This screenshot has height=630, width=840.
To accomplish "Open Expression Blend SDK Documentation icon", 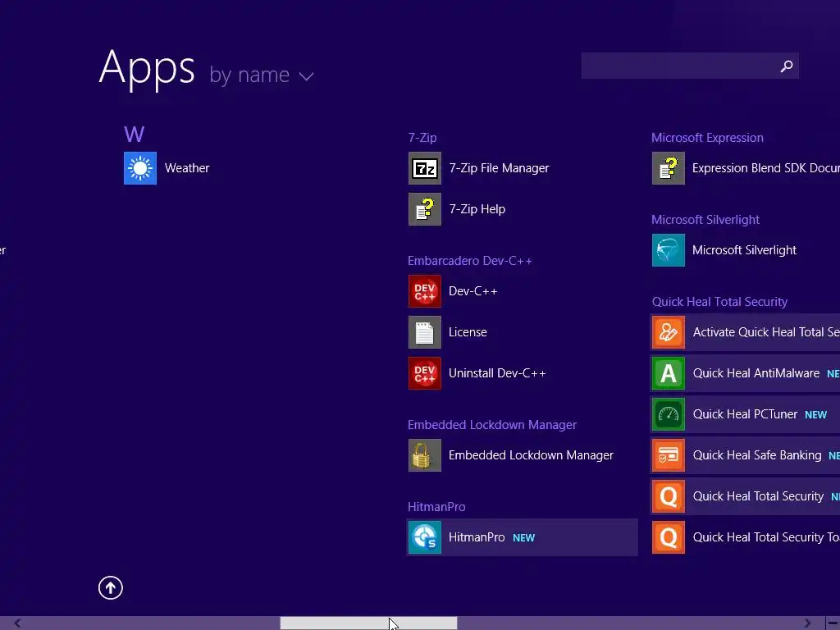I will click(x=668, y=168).
